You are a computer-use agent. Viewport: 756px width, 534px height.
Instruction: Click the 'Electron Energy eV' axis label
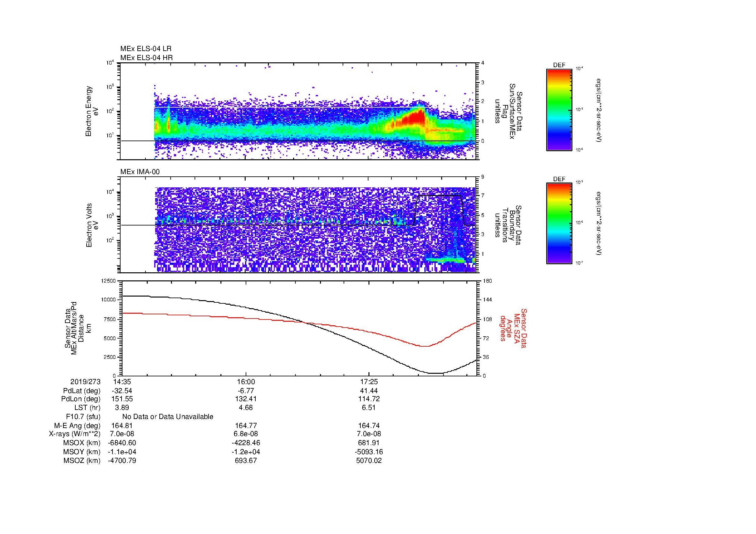pyautogui.click(x=92, y=111)
